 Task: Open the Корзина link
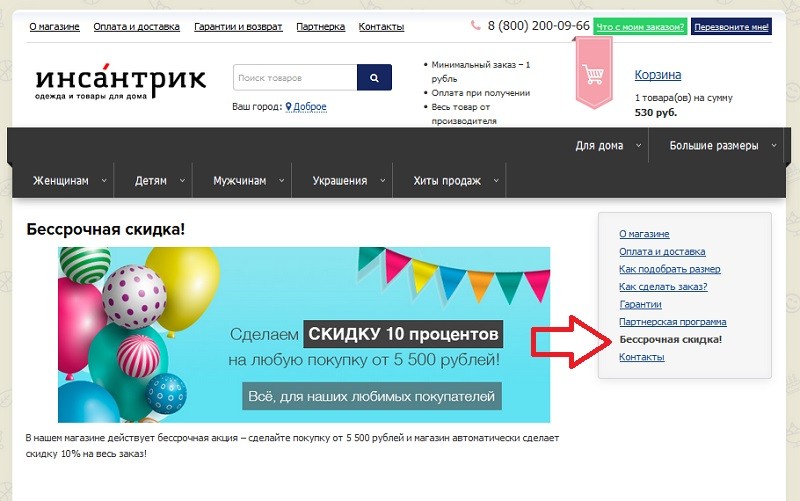pos(658,74)
